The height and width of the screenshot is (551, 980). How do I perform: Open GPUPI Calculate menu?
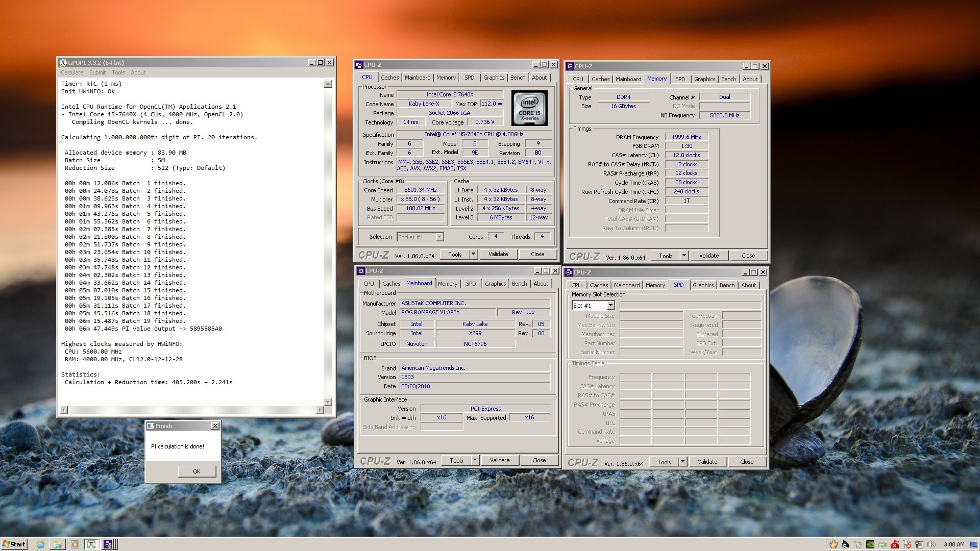72,72
